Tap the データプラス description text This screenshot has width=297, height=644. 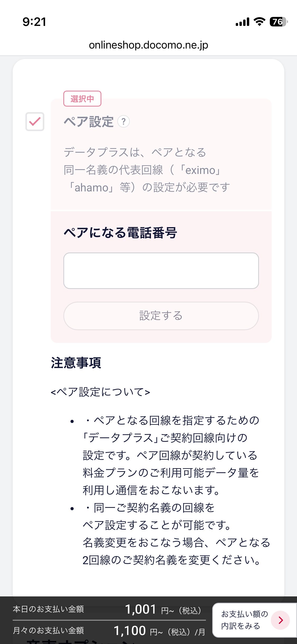[x=147, y=170]
